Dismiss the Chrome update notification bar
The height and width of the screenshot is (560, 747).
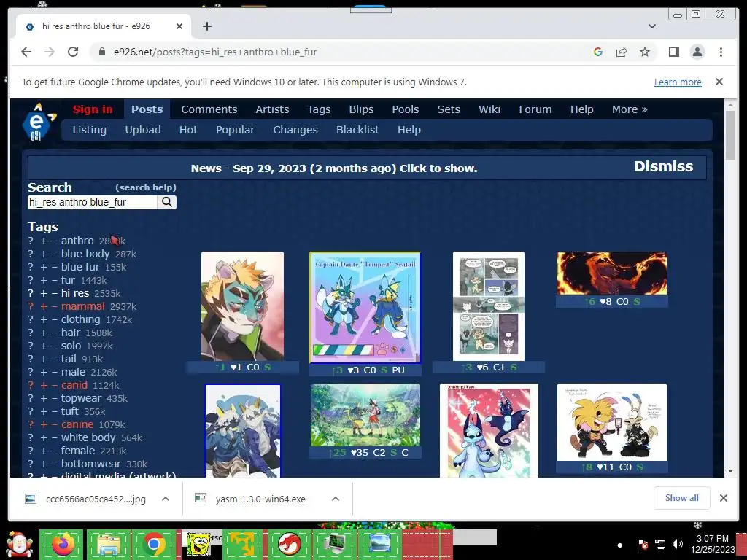point(719,82)
